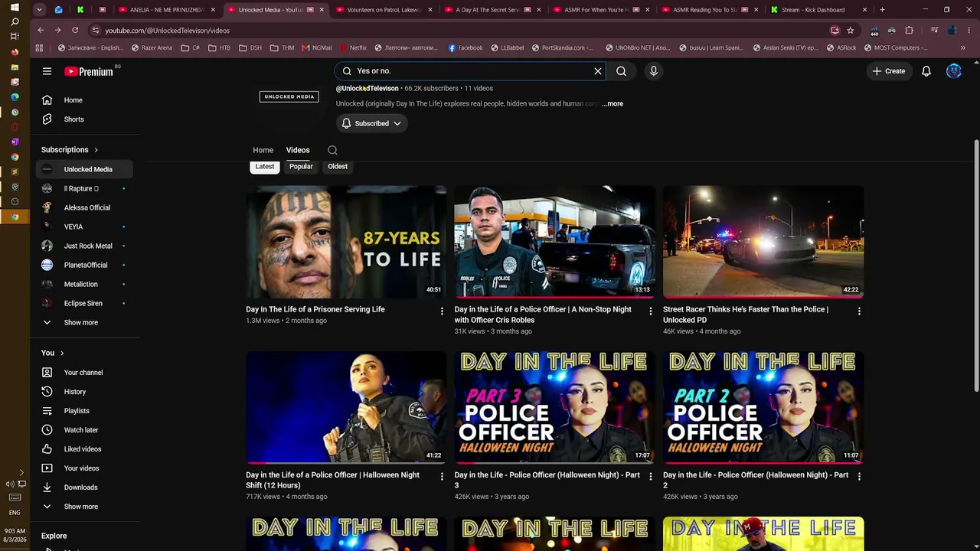Switch to A Day At The Secret Service tab
This screenshot has height=551, width=980.
[493, 10]
